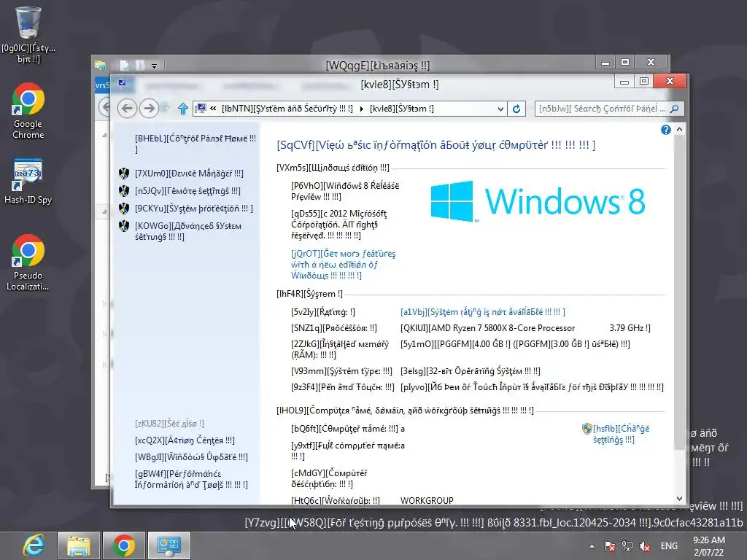This screenshot has width=747, height=560.
Task: Open the Device Manager link
Action: 189,174
